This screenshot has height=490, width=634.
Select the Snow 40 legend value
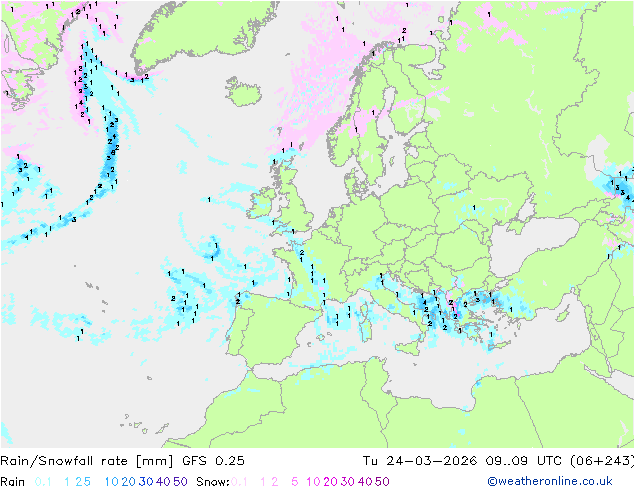point(365,482)
